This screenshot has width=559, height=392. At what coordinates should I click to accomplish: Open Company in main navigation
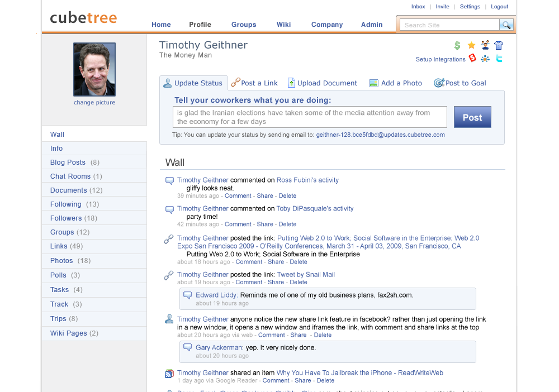tap(327, 25)
